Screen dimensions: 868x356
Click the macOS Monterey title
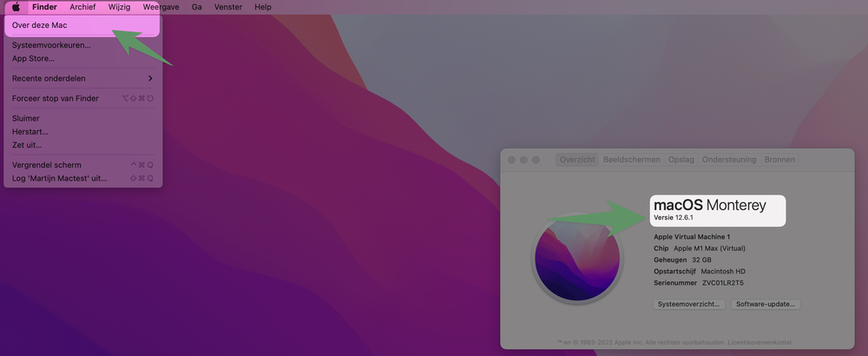click(x=710, y=206)
